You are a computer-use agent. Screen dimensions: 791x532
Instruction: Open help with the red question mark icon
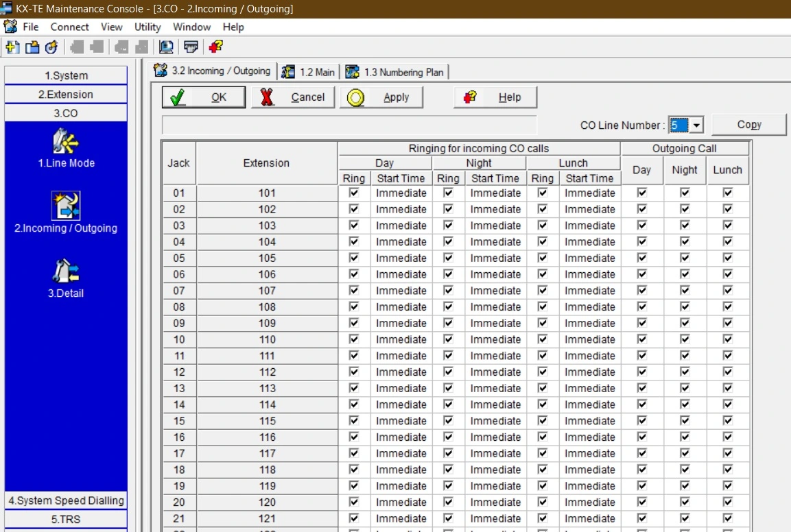[215, 47]
